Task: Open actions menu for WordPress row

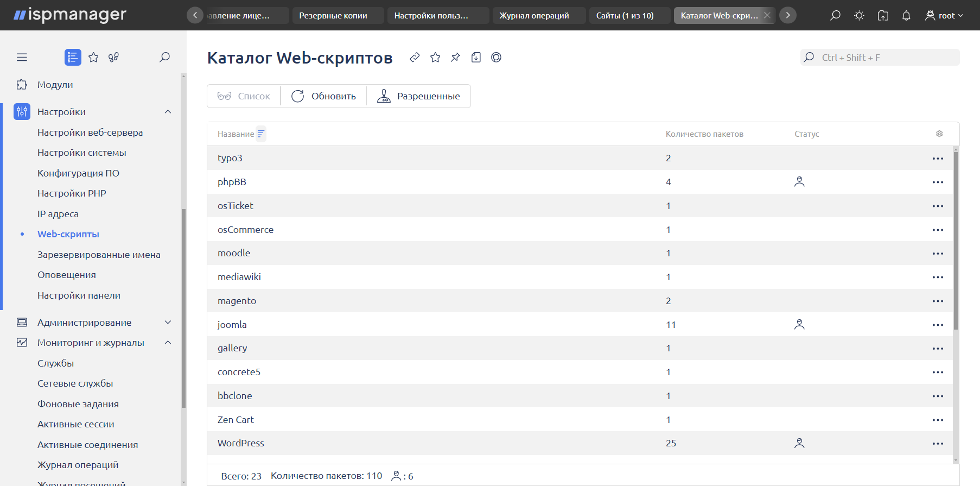Action: [938, 443]
